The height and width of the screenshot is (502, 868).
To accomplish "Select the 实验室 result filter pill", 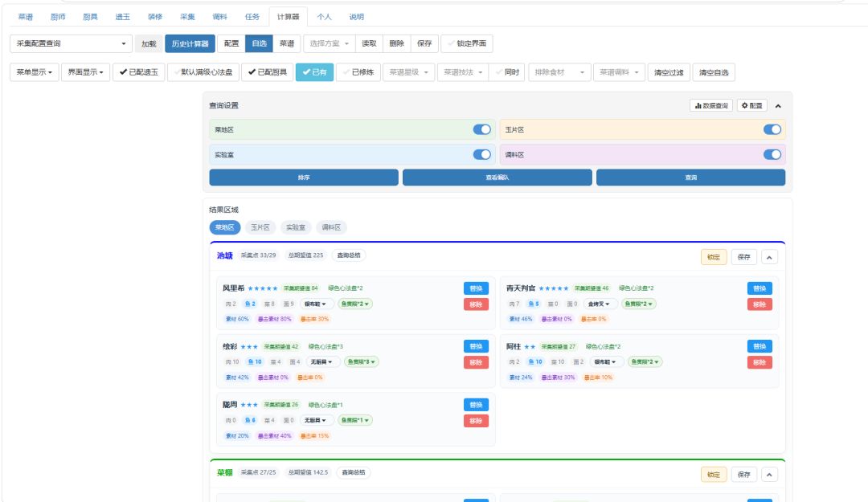I will (296, 227).
